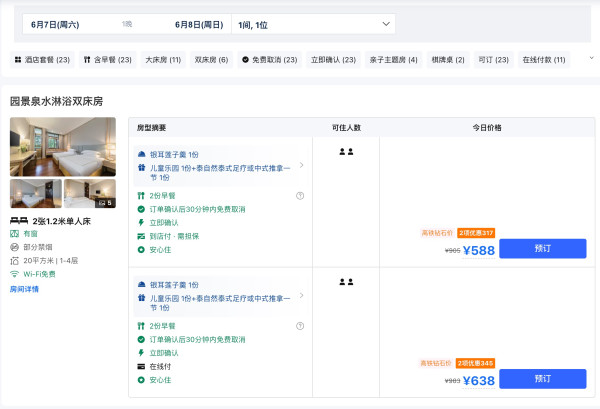
Task: Click 订单确认后30分钟内免费取消 in ¥638 offer
Action: tap(197, 339)
